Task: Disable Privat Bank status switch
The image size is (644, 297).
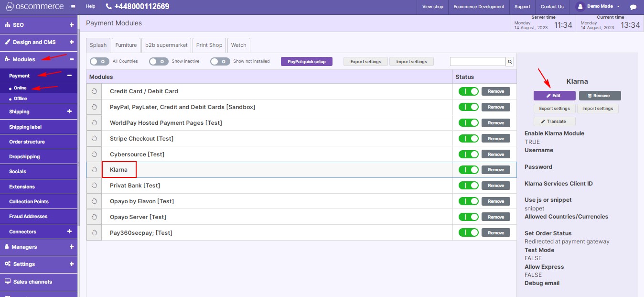Action: coord(468,186)
